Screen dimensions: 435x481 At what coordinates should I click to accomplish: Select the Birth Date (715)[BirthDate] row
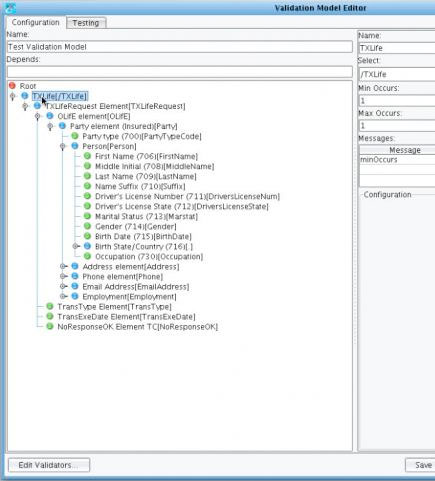click(x=143, y=236)
